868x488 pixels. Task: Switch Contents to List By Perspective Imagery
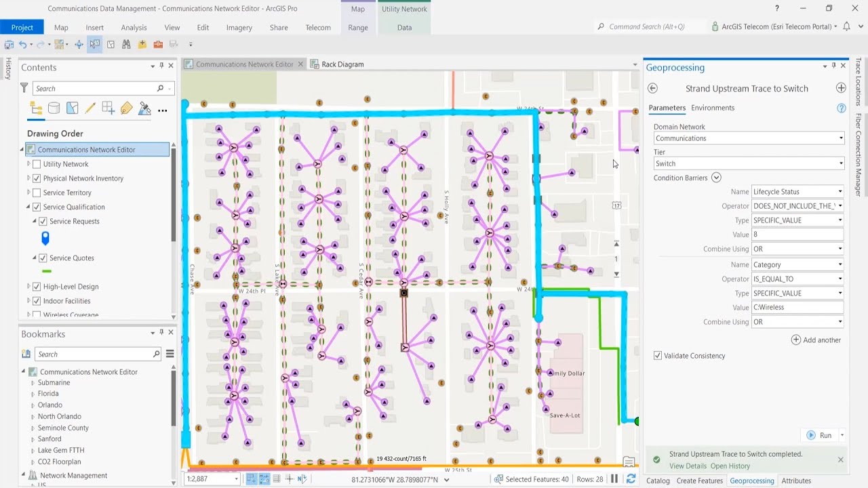pos(144,108)
